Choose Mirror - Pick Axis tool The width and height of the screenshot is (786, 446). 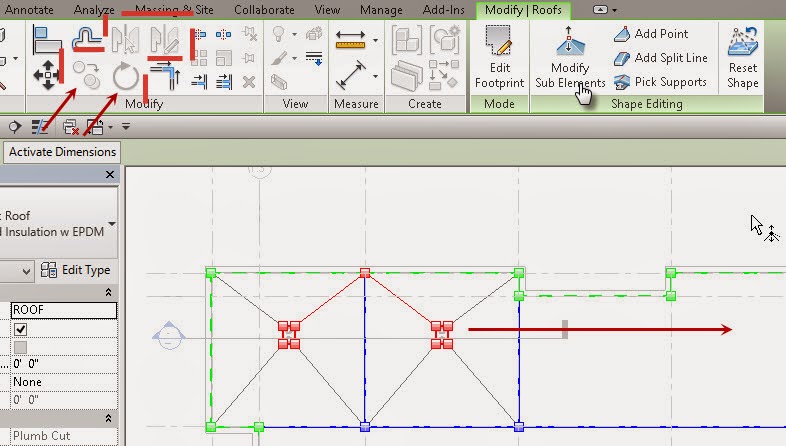pos(125,40)
